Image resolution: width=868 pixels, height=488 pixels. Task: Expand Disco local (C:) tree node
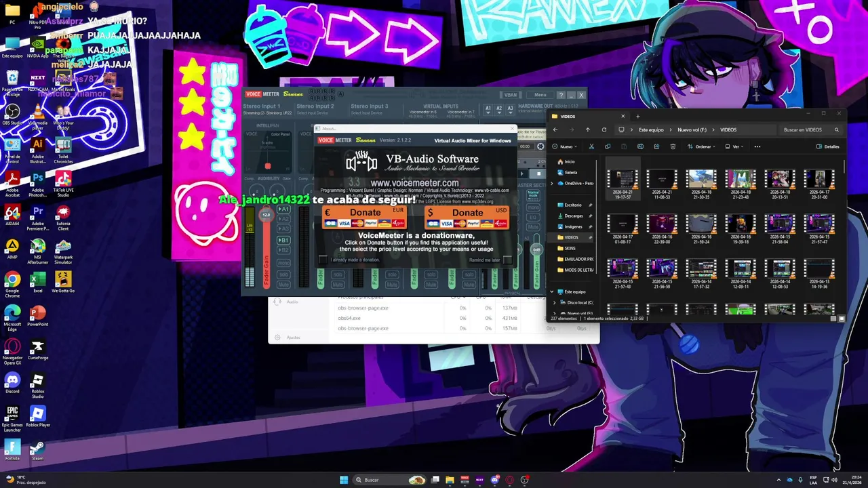(x=555, y=302)
